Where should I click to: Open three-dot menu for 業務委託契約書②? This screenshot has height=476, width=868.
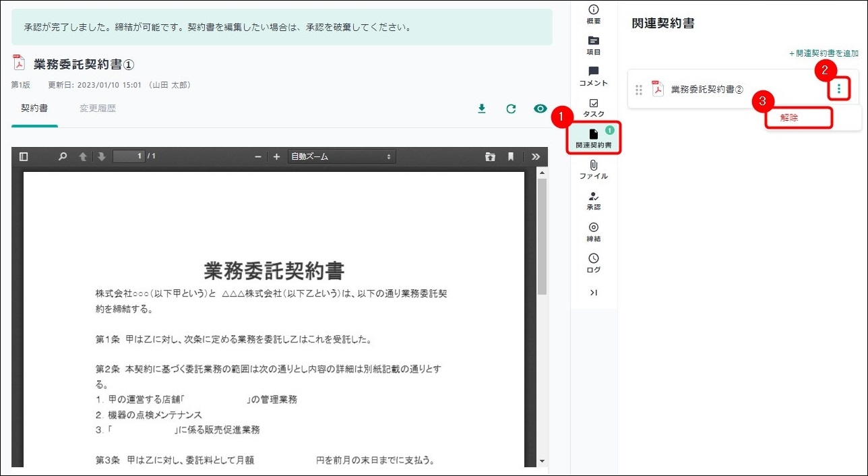(838, 88)
